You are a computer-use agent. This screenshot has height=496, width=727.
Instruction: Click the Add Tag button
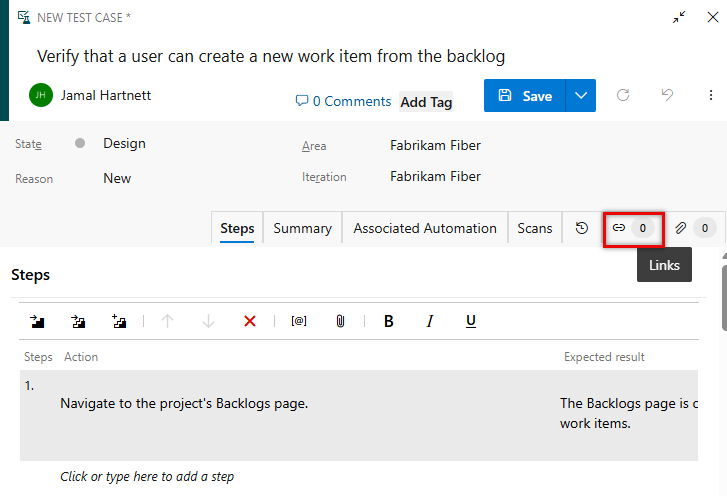tap(426, 102)
